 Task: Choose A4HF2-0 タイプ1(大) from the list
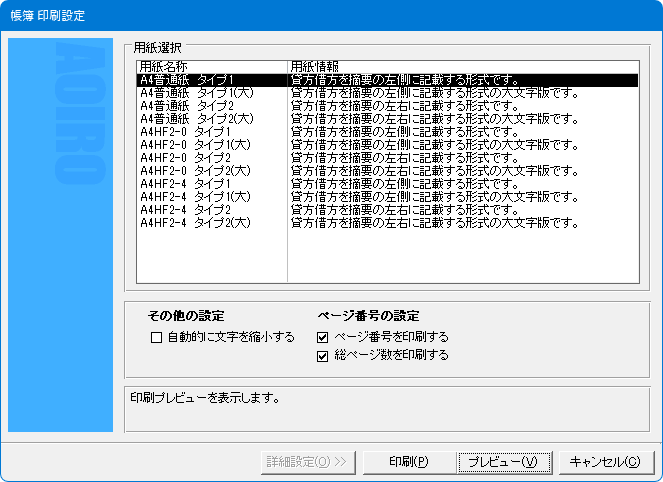point(193,144)
